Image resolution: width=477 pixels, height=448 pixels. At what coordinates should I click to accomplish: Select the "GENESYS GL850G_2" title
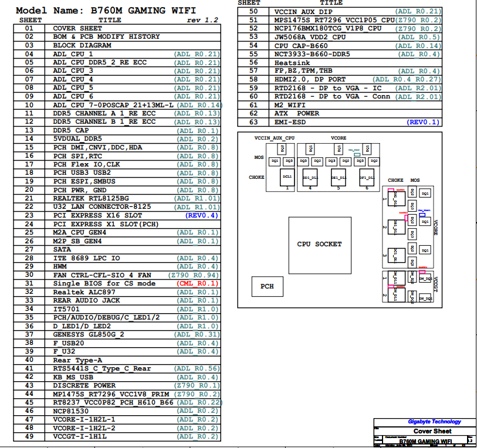coord(89,335)
